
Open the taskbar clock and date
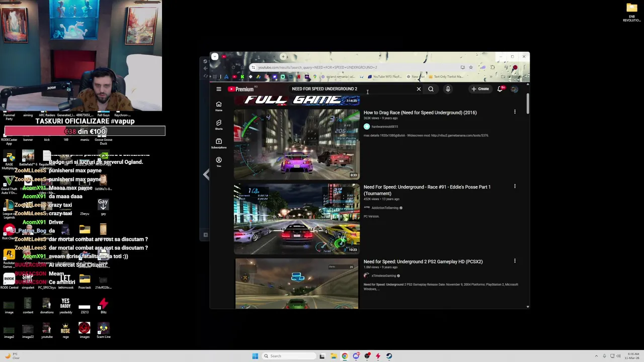point(632,356)
